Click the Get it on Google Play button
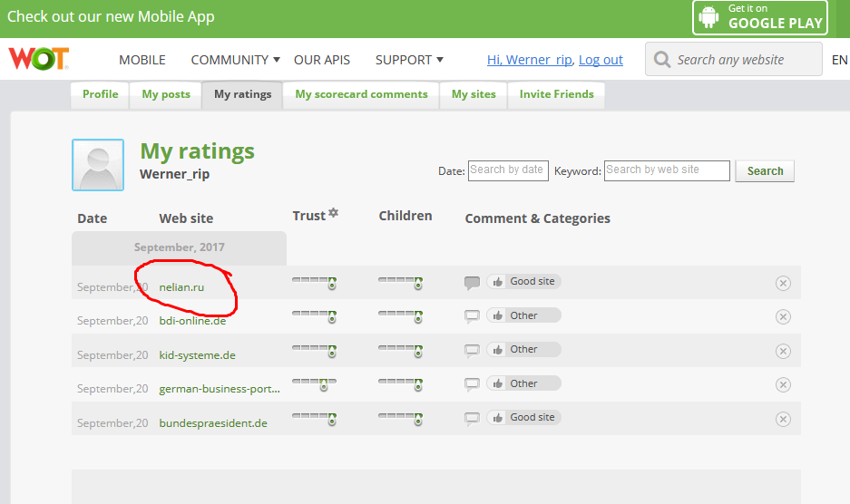Viewport: 850px width, 504px height. [x=760, y=17]
